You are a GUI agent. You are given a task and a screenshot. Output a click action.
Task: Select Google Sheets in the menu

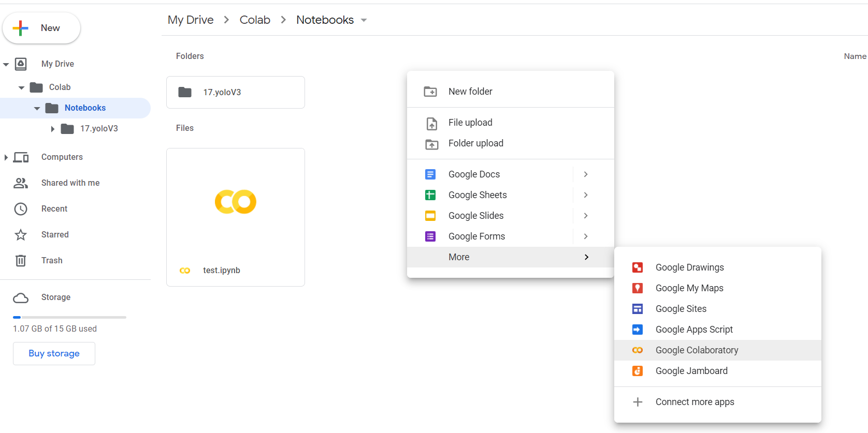coord(478,195)
